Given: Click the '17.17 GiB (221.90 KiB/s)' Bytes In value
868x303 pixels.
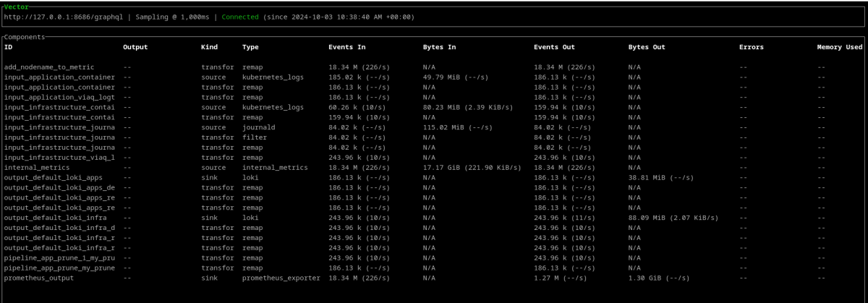Looking at the screenshot, I should point(474,167).
